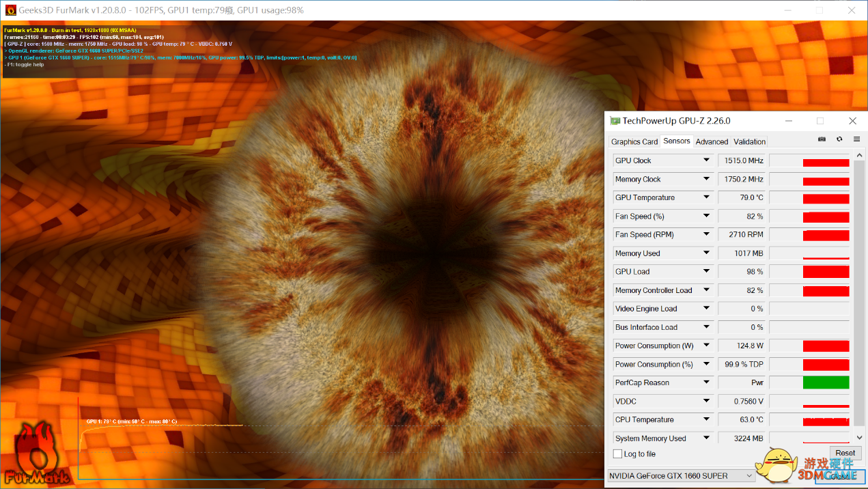
Task: Switch to the Graphics Card tab
Action: [x=634, y=141]
